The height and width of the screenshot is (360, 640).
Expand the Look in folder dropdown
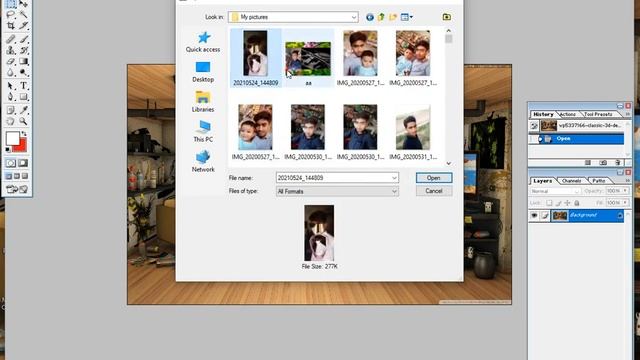[x=354, y=17]
